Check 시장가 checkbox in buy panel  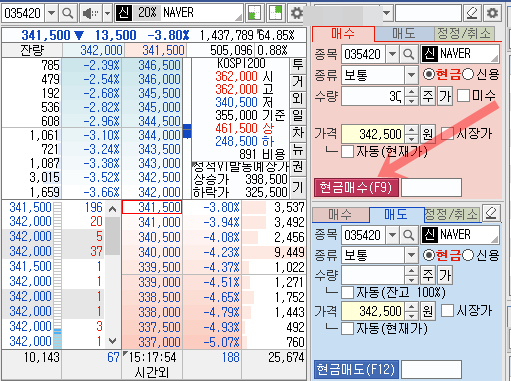point(447,134)
